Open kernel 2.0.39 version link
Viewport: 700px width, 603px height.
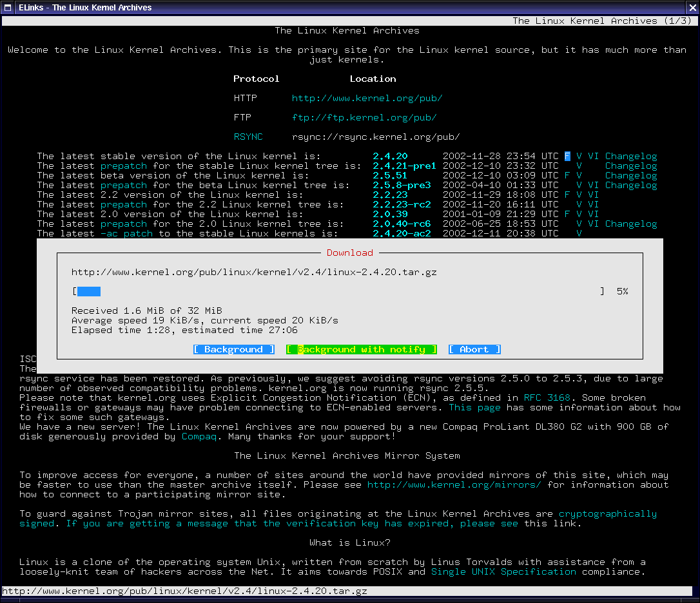point(390,215)
